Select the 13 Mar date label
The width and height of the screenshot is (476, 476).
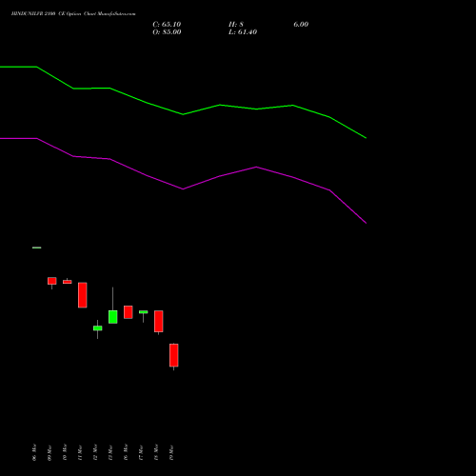[110, 452]
